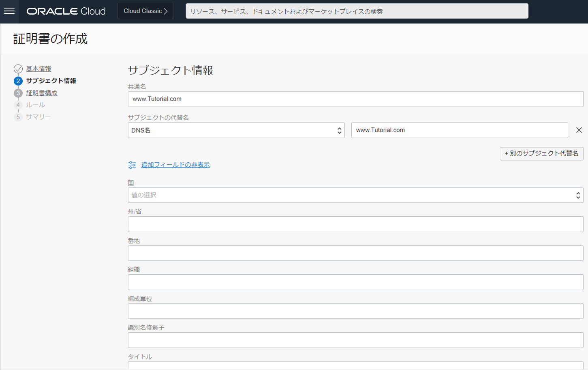Viewport: 588px width, 370px height.
Task: Click the step 3 circle icon
Action: click(18, 93)
